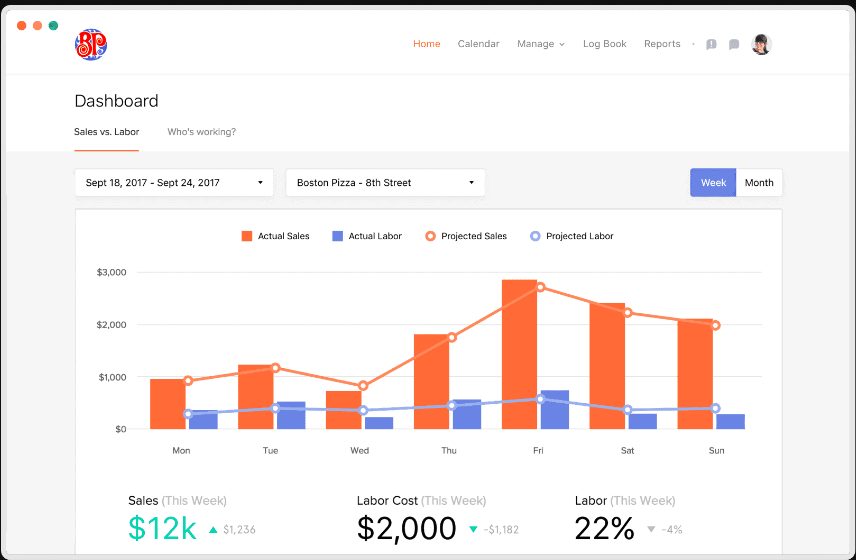Switch to Who's working? tab
856x560 pixels.
201,132
